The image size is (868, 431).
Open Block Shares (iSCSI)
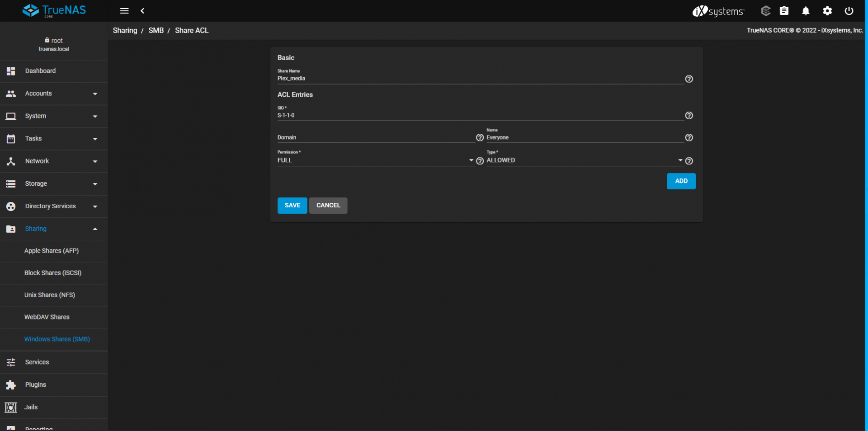[54, 273]
